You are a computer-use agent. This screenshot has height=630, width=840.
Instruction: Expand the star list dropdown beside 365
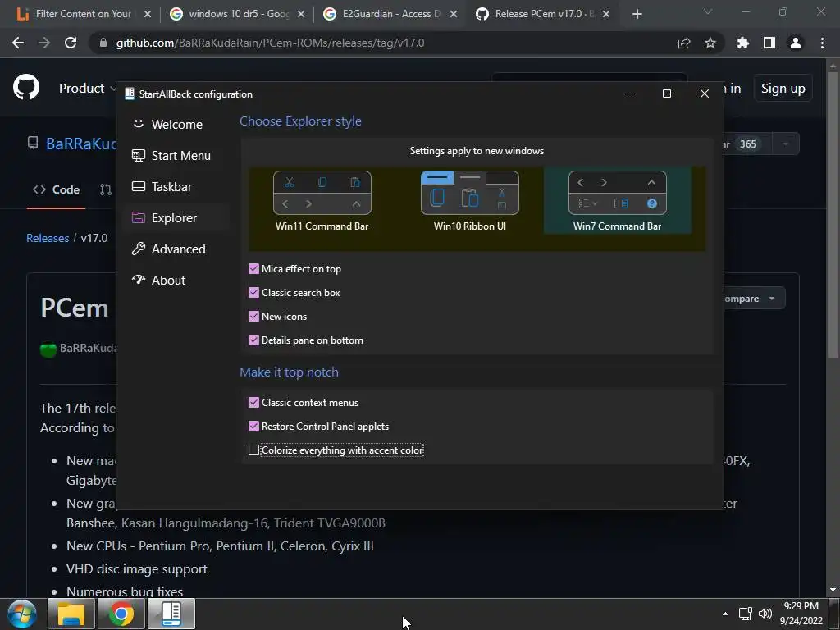pos(785,144)
